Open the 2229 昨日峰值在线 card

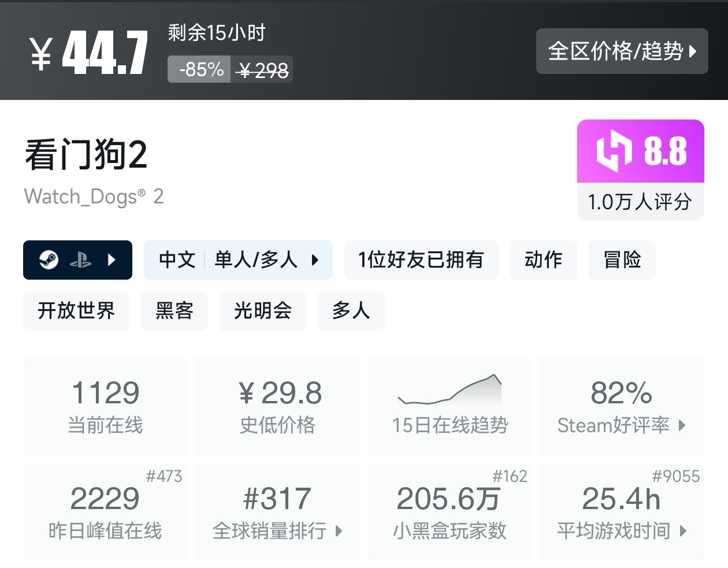pyautogui.click(x=105, y=512)
